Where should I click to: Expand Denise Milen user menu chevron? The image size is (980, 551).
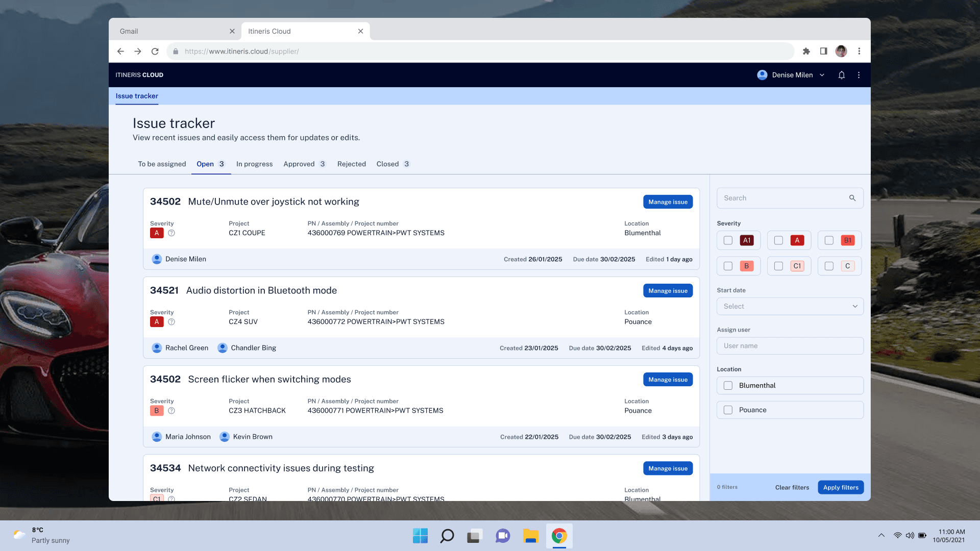click(x=822, y=75)
